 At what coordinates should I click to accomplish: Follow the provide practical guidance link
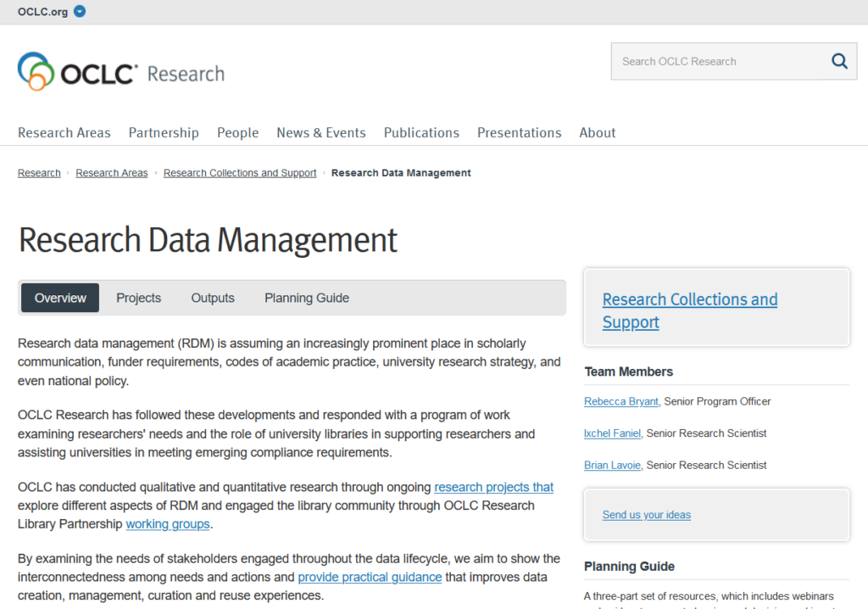point(370,578)
